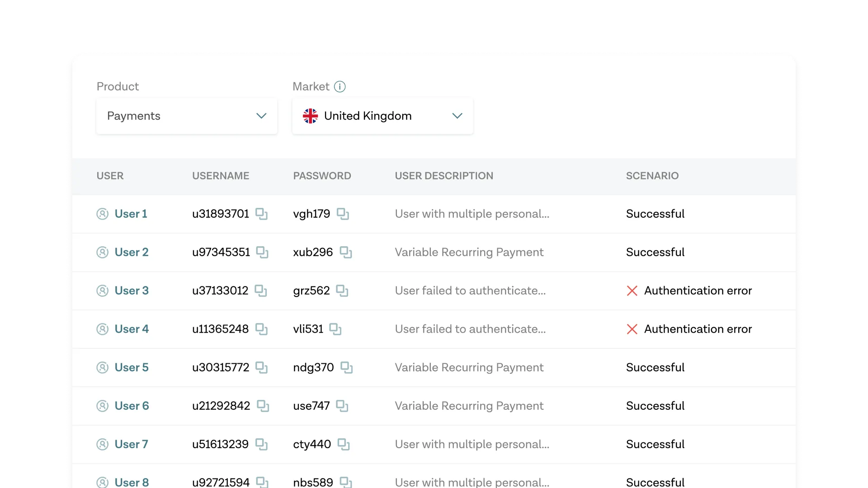Copy username u11365248 for User 4
Image resolution: width=868 pixels, height=488 pixels.
pyautogui.click(x=261, y=329)
